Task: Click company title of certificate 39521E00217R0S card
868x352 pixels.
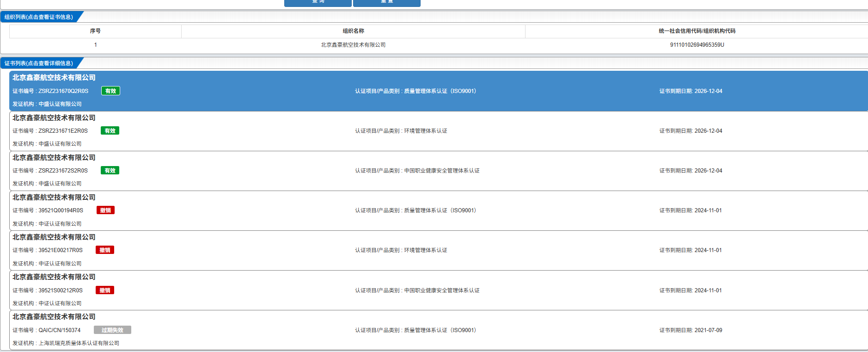Action: coord(54,237)
